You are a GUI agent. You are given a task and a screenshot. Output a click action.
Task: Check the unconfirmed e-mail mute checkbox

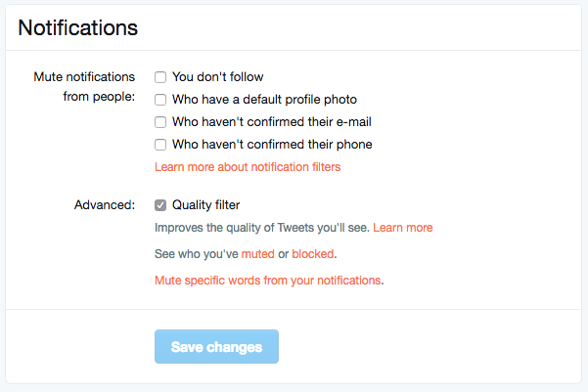[x=160, y=122]
